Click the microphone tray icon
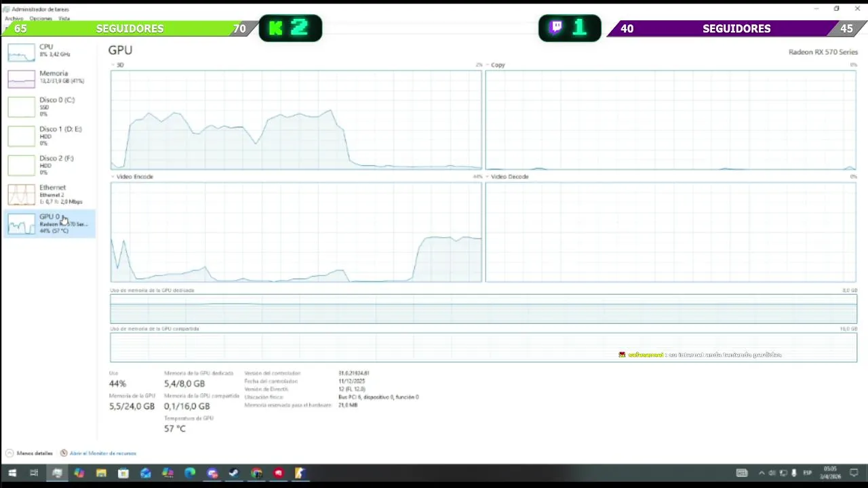 [x=794, y=473]
